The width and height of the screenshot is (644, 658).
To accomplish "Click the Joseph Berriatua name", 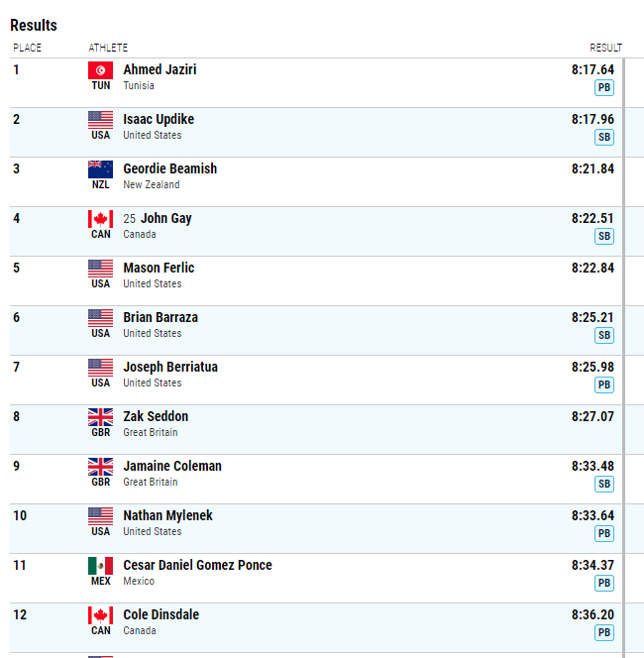I will [x=170, y=367].
